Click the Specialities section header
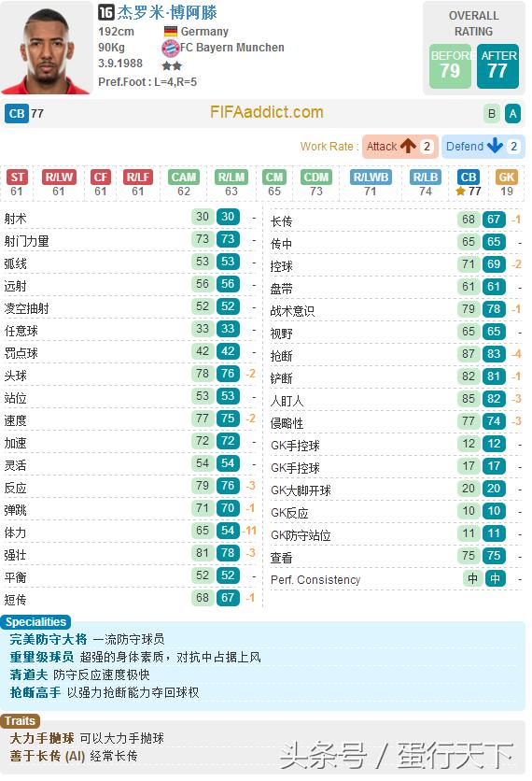This screenshot has width=532, height=781. click(x=35, y=622)
